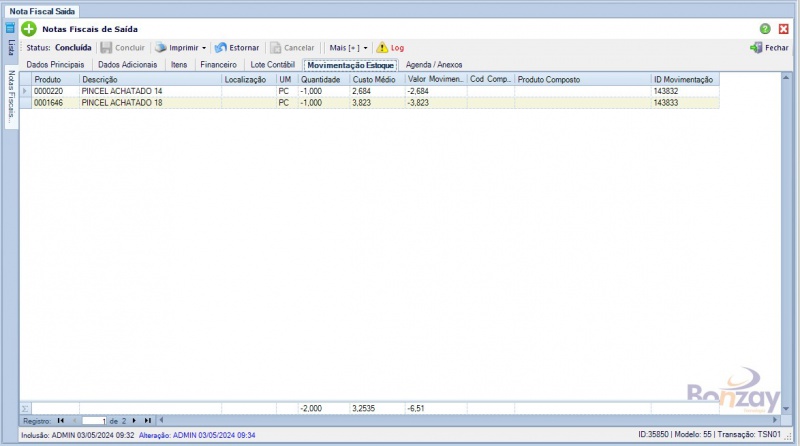This screenshot has width=800, height=446.
Task: Click the Lista sidebar icon
Action: point(11,29)
